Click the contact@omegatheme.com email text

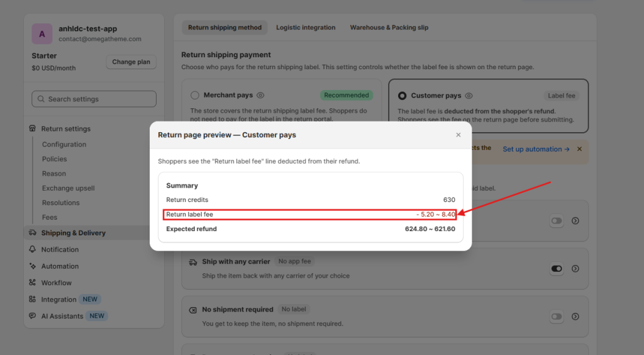click(x=100, y=39)
